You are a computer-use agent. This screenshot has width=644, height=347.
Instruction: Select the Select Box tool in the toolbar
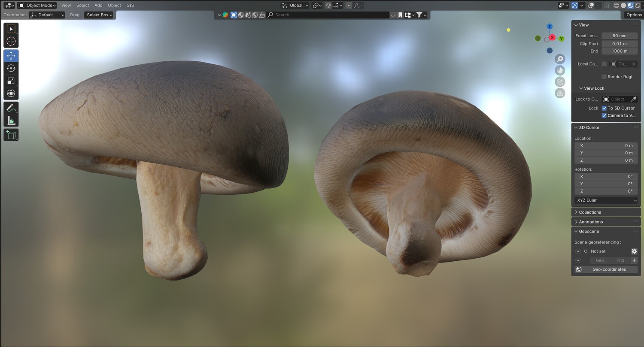tap(11, 29)
